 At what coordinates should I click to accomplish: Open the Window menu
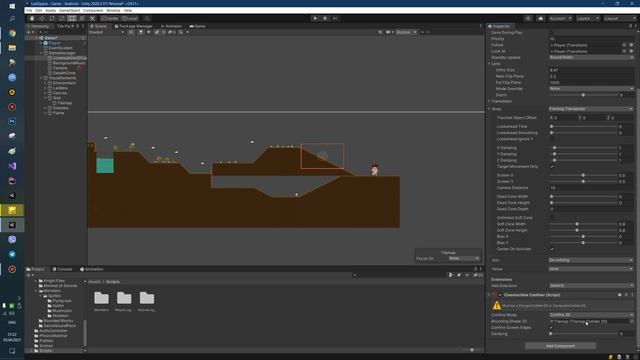[113, 11]
